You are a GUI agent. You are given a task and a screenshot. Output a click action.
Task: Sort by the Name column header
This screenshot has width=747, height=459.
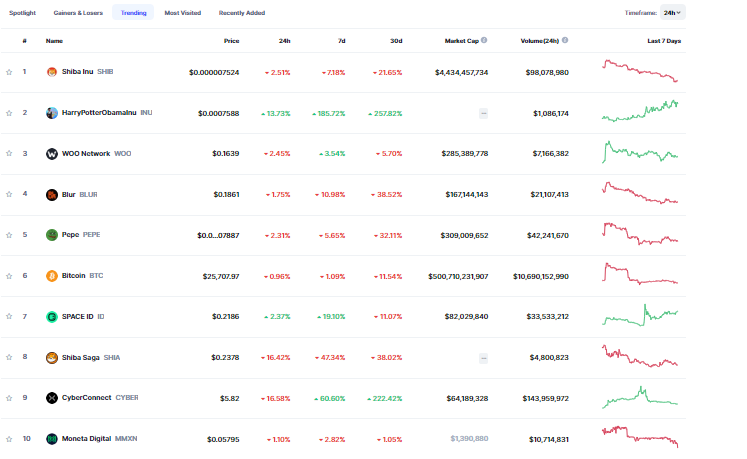(x=54, y=41)
